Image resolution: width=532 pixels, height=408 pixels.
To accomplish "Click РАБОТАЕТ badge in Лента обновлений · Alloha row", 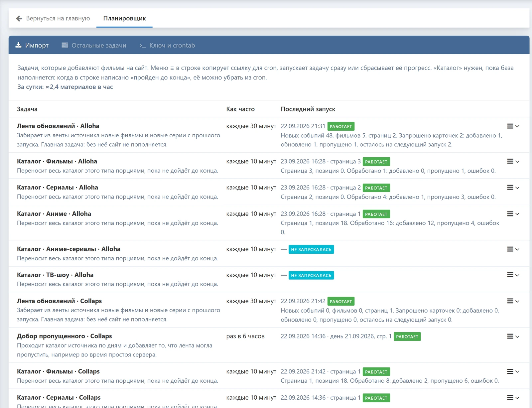I will coord(341,126).
